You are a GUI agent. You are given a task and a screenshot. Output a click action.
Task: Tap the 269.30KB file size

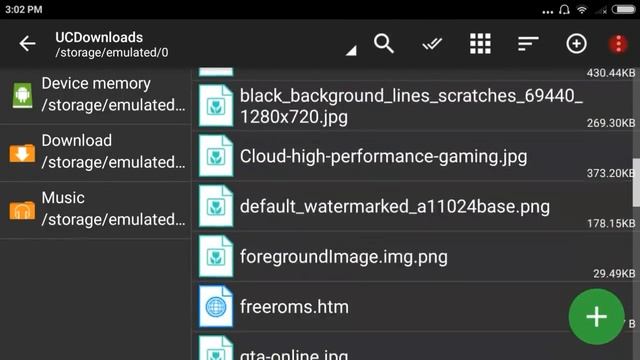click(611, 123)
